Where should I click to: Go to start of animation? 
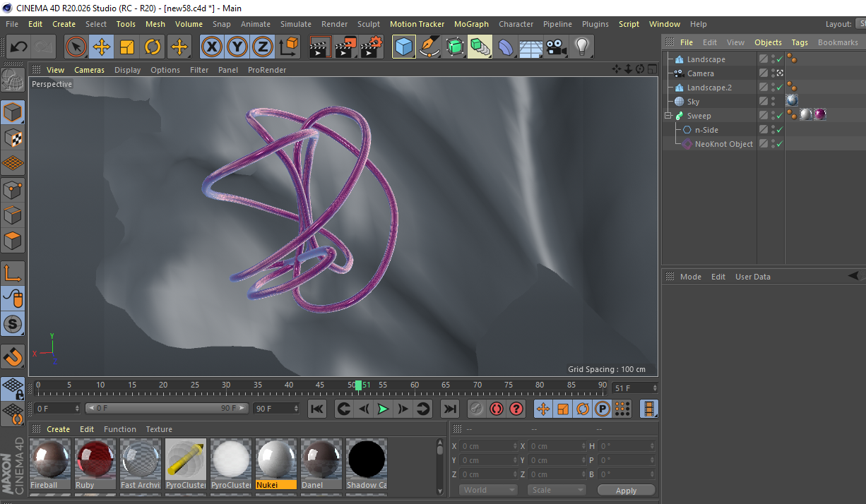(x=317, y=409)
